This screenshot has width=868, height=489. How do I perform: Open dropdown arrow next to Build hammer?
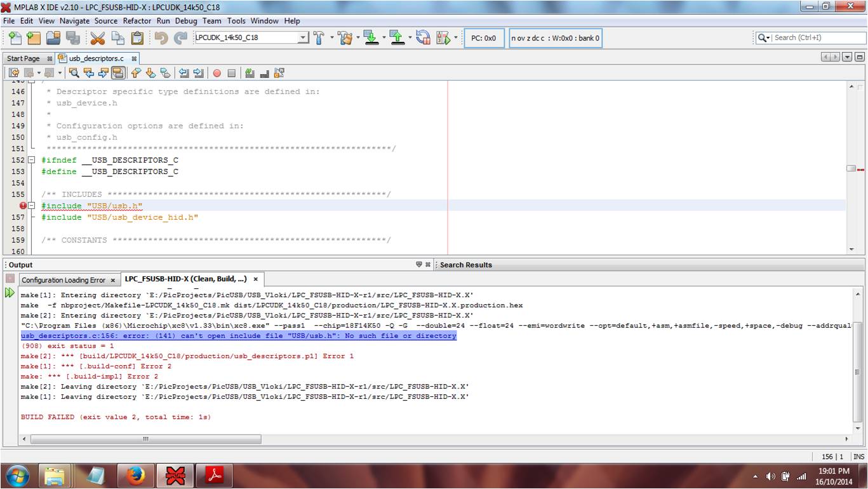(x=331, y=38)
